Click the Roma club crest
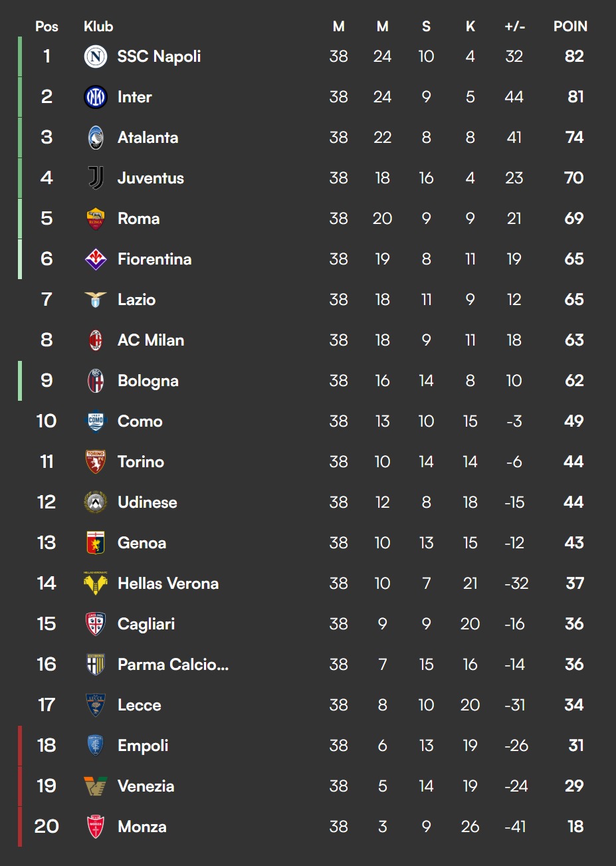 click(x=96, y=219)
